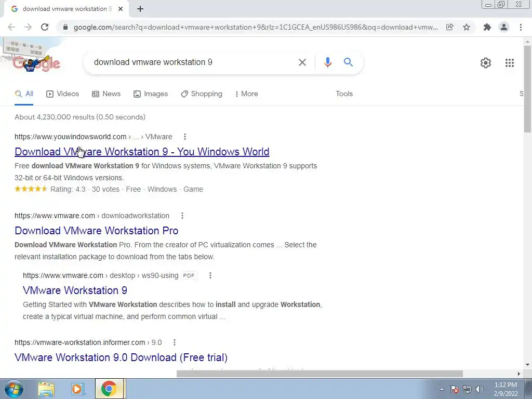The height and width of the screenshot is (399, 532).
Task: Click the youwindowsworld.com URL breadcrumb
Action: pyautogui.click(x=94, y=137)
